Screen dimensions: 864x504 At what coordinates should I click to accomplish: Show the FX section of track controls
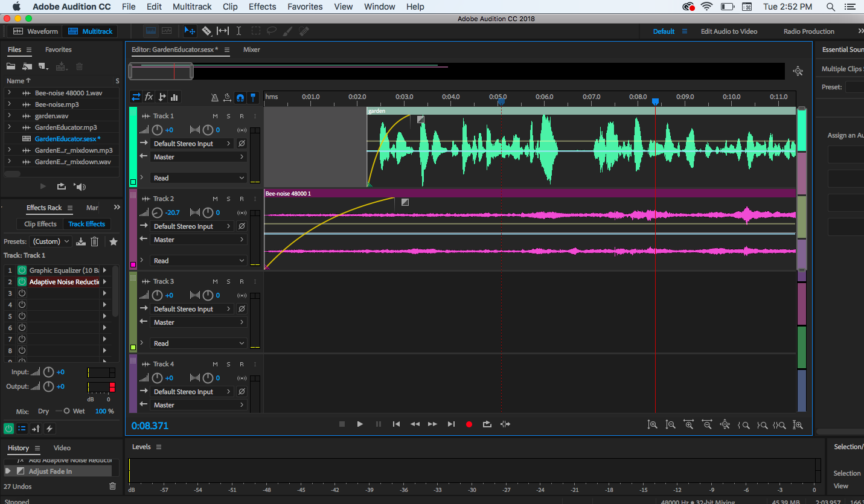(149, 97)
